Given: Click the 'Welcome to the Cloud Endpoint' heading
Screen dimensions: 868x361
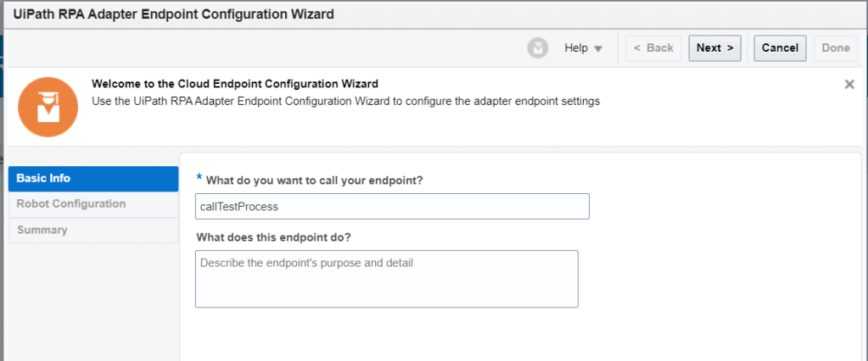Looking at the screenshot, I should coord(234,84).
